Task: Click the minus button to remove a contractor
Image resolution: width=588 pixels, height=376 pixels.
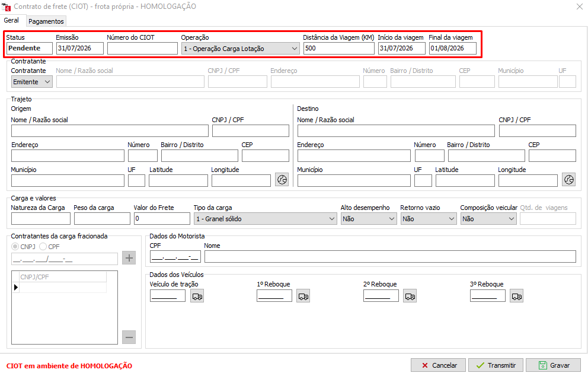Action: coord(129,337)
